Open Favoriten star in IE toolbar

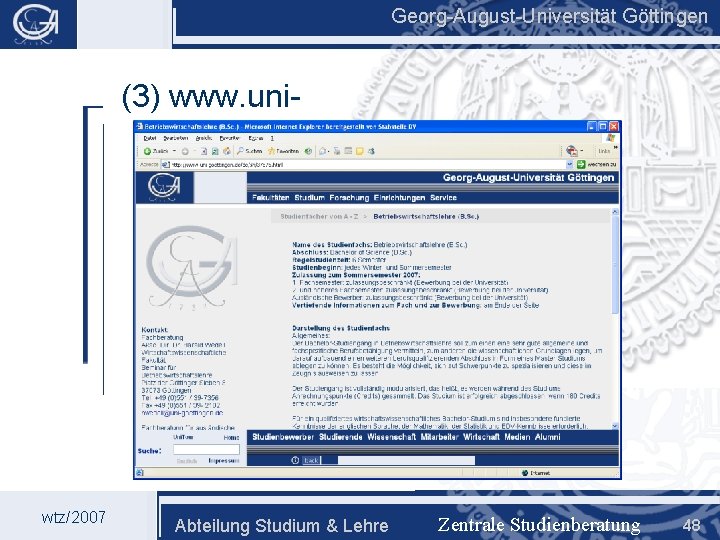(x=271, y=151)
